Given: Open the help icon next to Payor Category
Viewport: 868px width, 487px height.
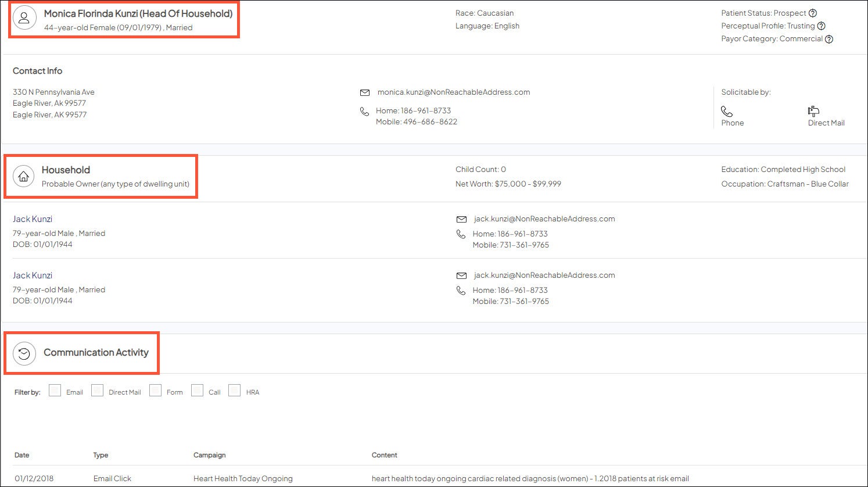Looking at the screenshot, I should 829,40.
